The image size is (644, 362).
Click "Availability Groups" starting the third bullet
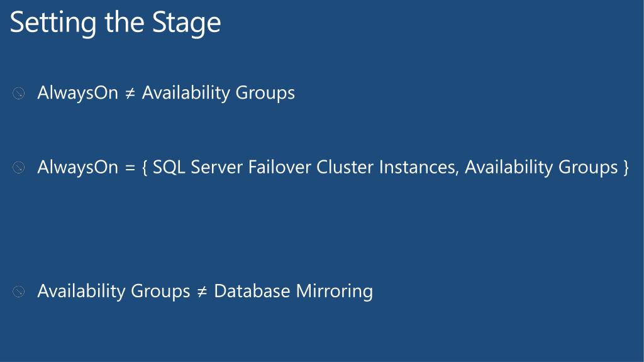[x=114, y=292]
